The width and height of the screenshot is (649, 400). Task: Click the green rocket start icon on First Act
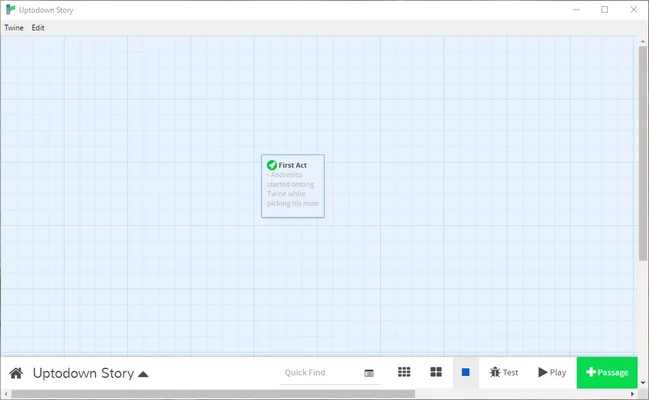tap(272, 165)
